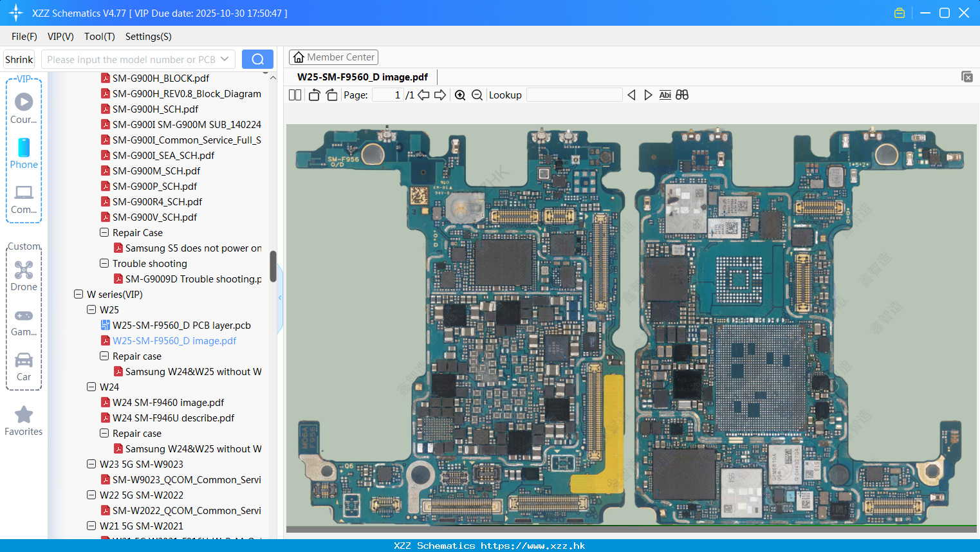980x552 pixels.
Task: Open SM-W9023_QCOM_Common_Servi file
Action: (187, 479)
